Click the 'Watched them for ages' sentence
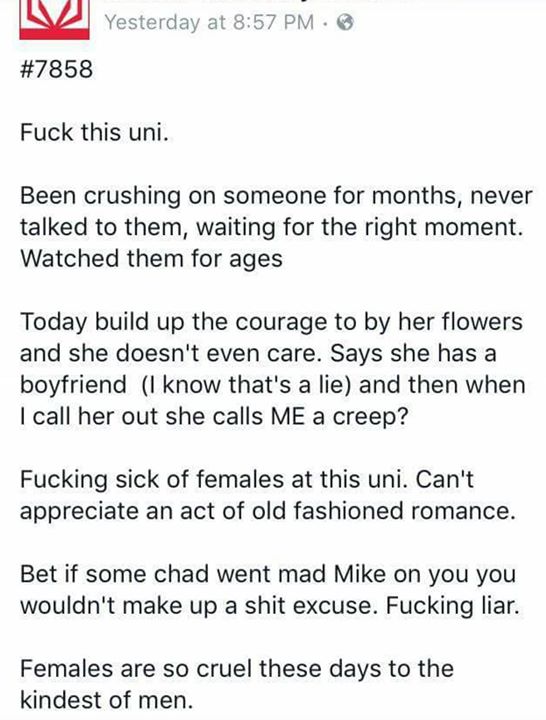Image resolution: width=546 pixels, height=720 pixels. 151,259
